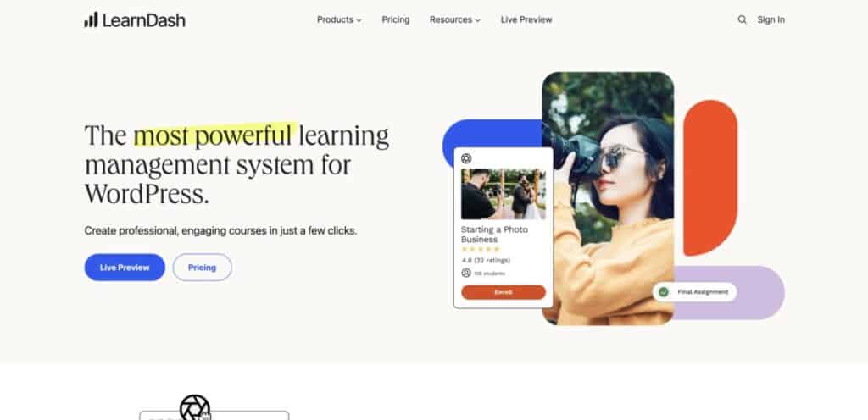Click the camera aperture icon on course card

[x=466, y=158]
